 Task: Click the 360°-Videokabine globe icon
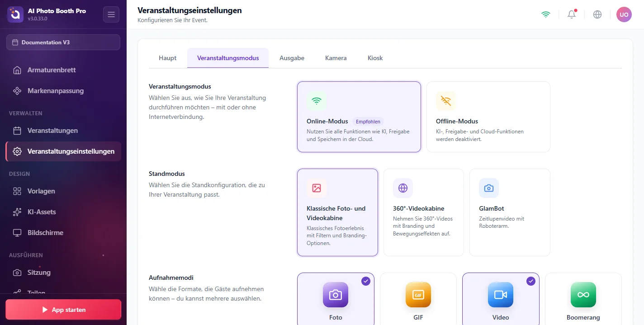point(403,188)
